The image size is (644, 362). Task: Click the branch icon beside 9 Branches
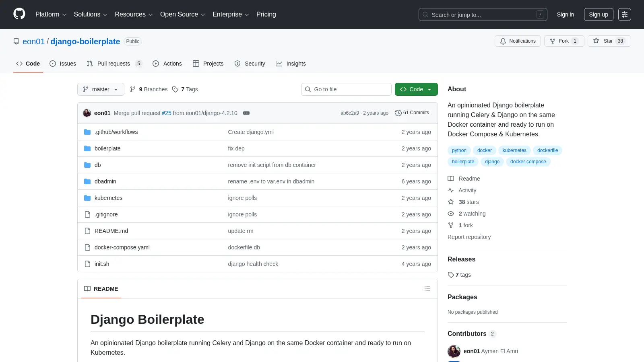(x=133, y=89)
